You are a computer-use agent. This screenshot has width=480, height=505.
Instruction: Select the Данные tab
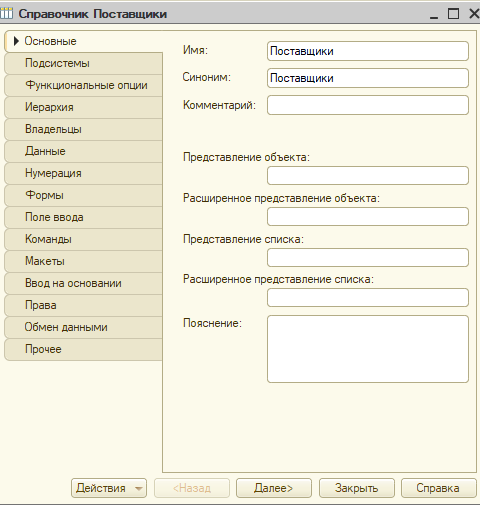(x=83, y=151)
